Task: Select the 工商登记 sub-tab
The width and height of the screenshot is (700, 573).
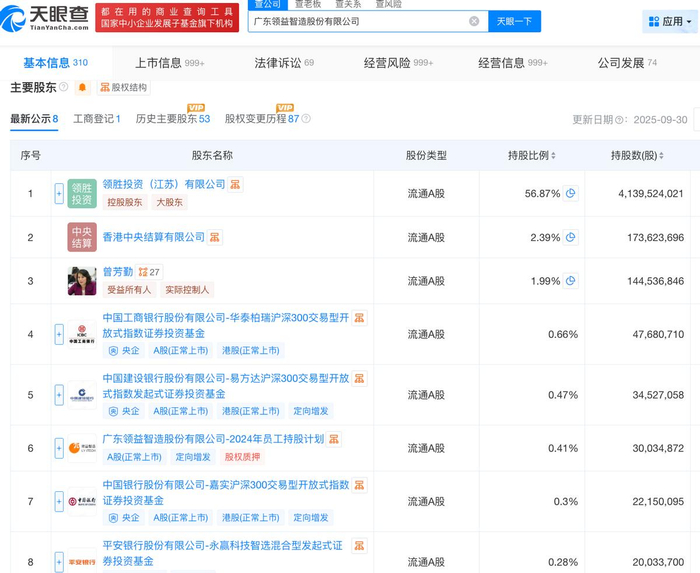Action: click(x=96, y=119)
